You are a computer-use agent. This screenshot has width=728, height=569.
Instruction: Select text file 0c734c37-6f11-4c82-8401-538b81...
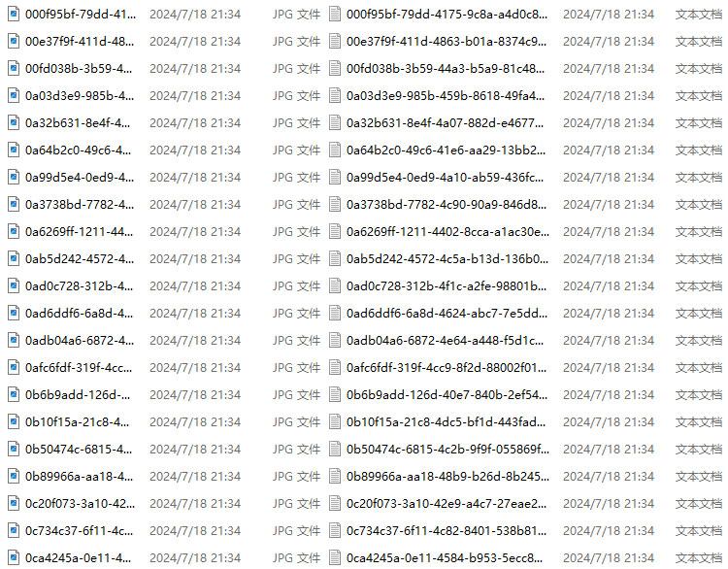[446, 530]
